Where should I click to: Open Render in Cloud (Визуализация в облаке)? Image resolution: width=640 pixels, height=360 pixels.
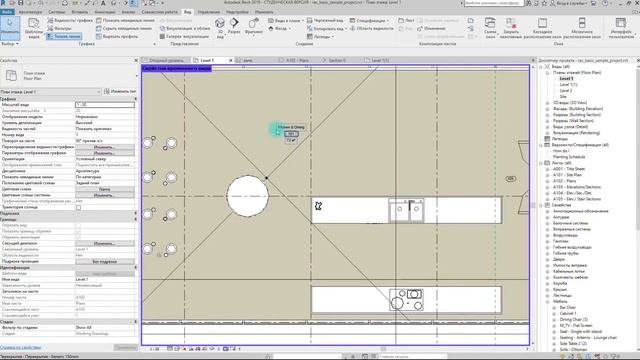pyautogui.click(x=184, y=29)
